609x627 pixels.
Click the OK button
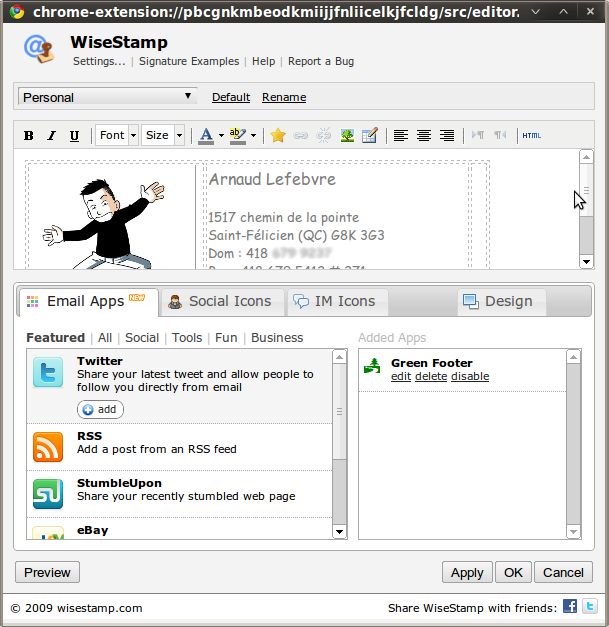pyautogui.click(x=513, y=573)
